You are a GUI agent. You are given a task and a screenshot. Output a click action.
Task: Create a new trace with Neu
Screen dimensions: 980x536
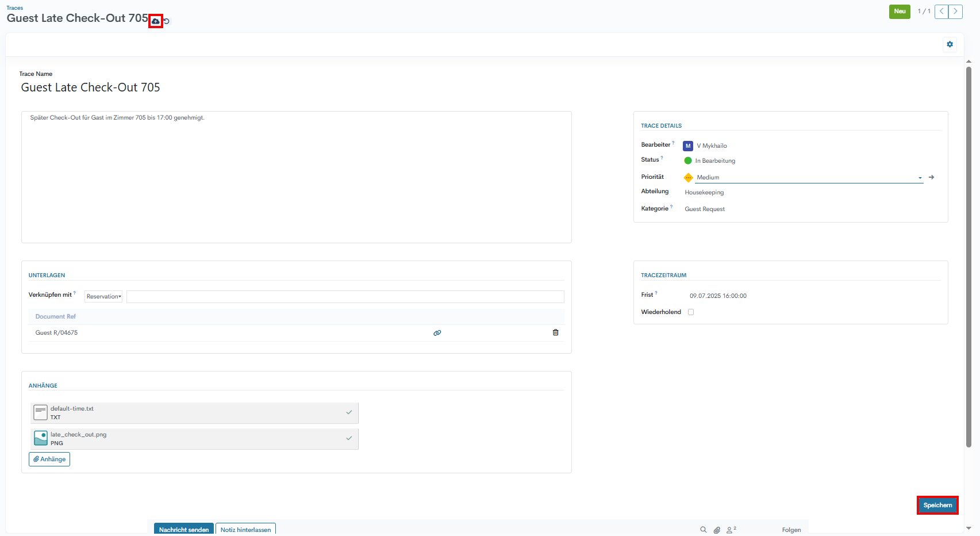[x=900, y=12]
